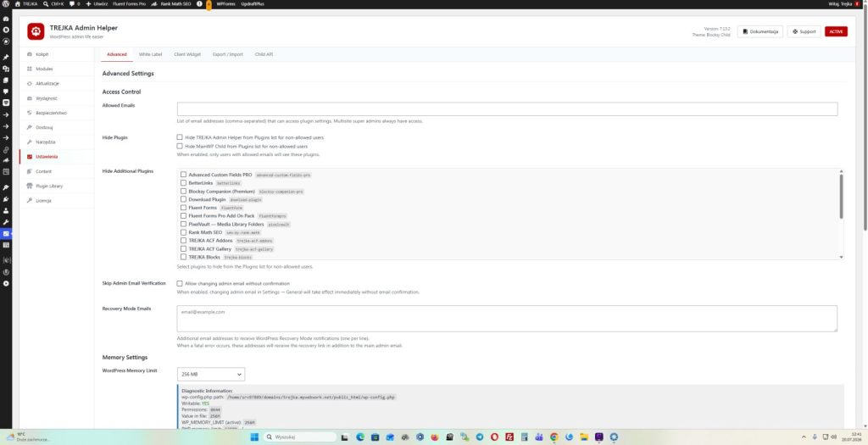Open Fluent Forms Pro in admin bar

(129, 3)
